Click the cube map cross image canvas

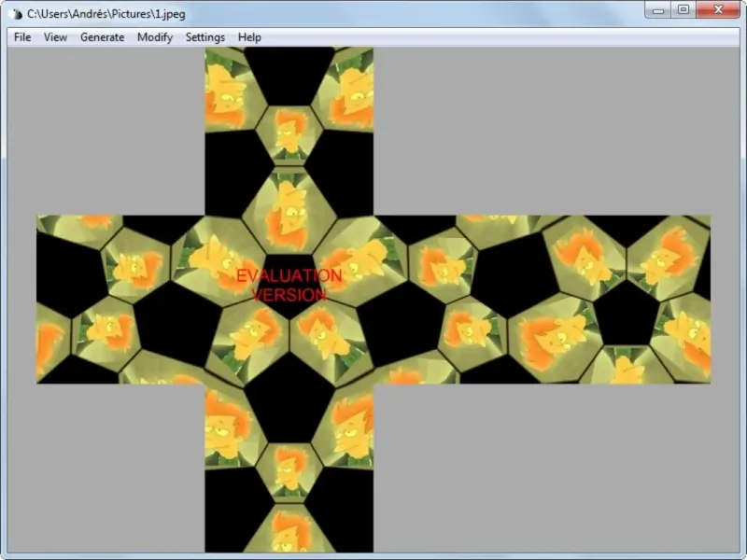coord(373,300)
